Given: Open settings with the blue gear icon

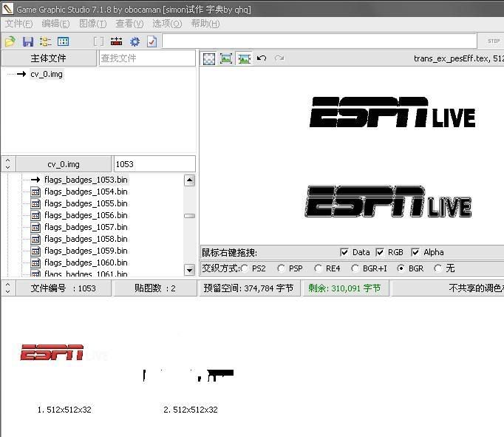Looking at the screenshot, I should click(134, 41).
